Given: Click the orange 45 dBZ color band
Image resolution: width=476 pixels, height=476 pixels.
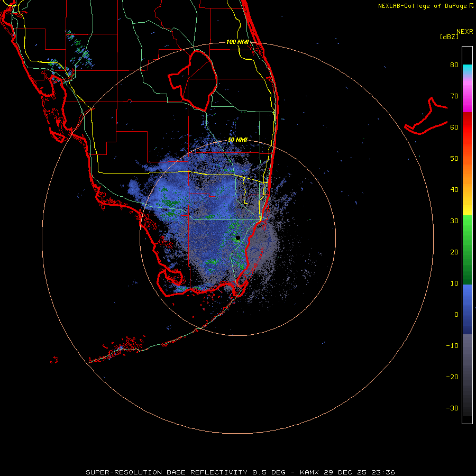Looking at the screenshot, I should tap(467, 175).
